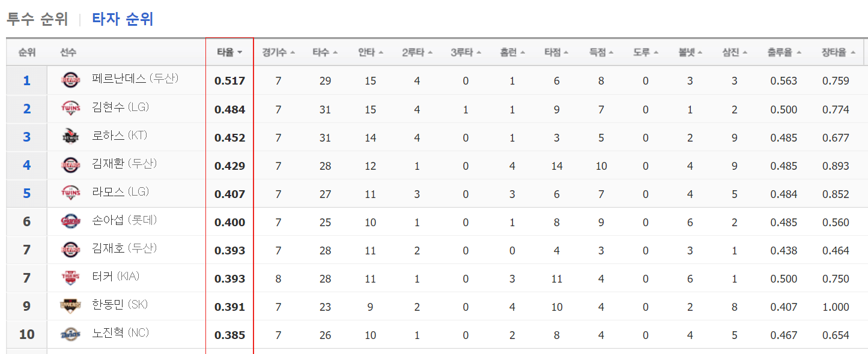Open player 페르난데스 (두산) link
Screen dimensions: 868x354
pyautogui.click(x=135, y=79)
